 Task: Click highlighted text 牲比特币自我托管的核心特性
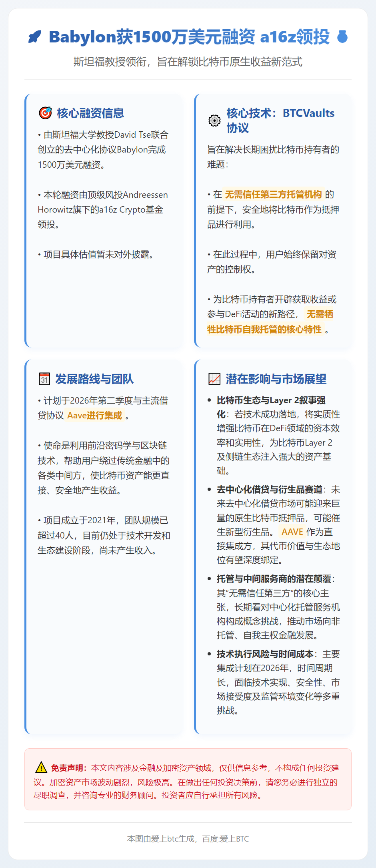click(264, 329)
